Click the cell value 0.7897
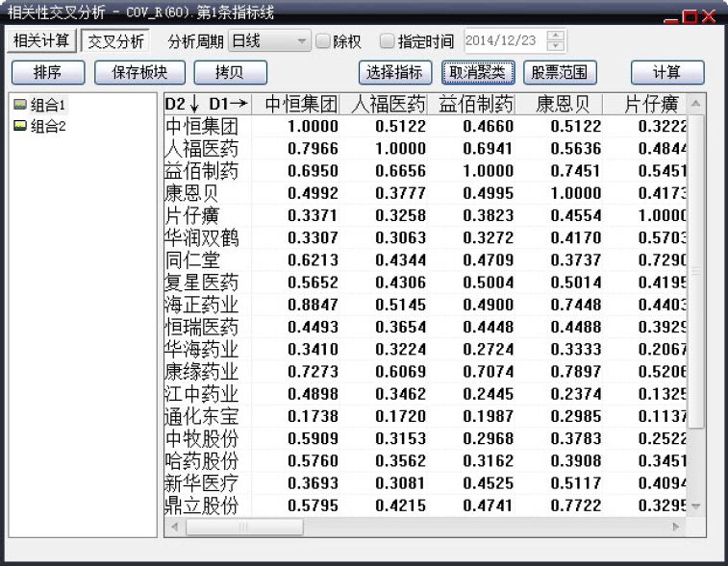Viewport: 728px width, 566px height. point(576,372)
